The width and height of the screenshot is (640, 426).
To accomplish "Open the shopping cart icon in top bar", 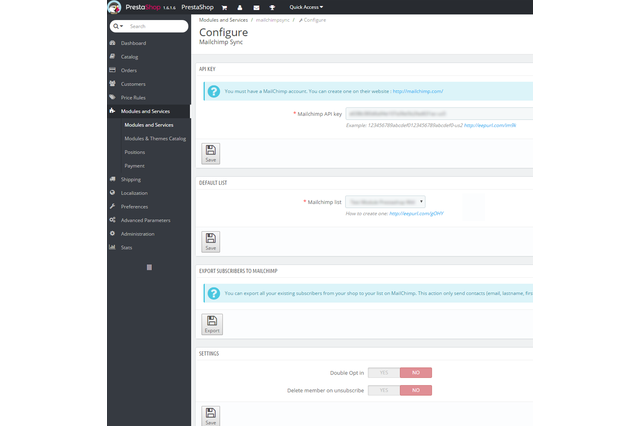I will coord(224,7).
